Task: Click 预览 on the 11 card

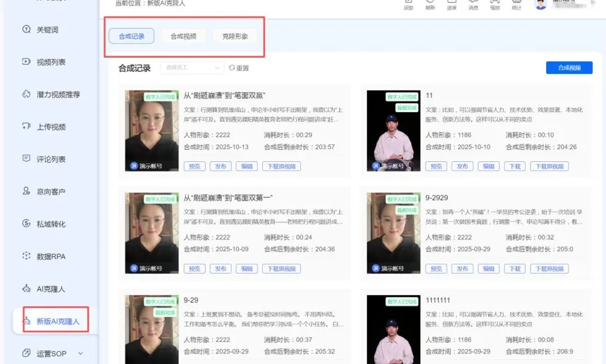Action: click(x=436, y=166)
